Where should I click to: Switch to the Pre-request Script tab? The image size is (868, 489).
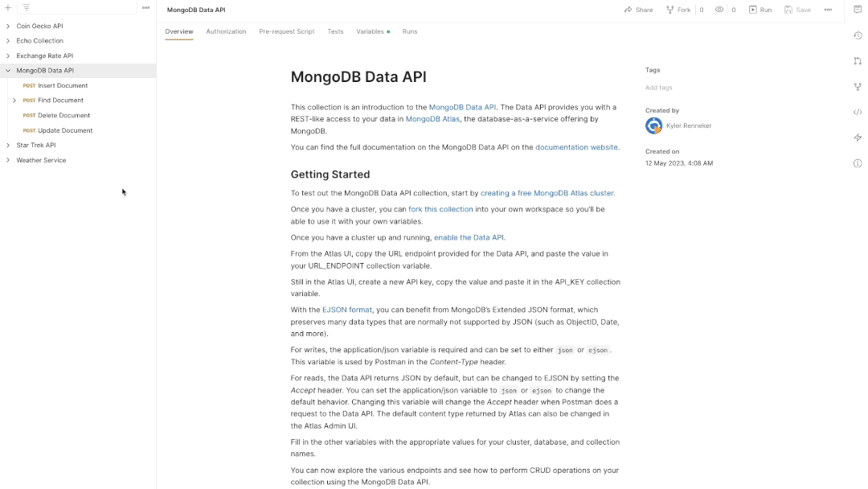point(287,31)
